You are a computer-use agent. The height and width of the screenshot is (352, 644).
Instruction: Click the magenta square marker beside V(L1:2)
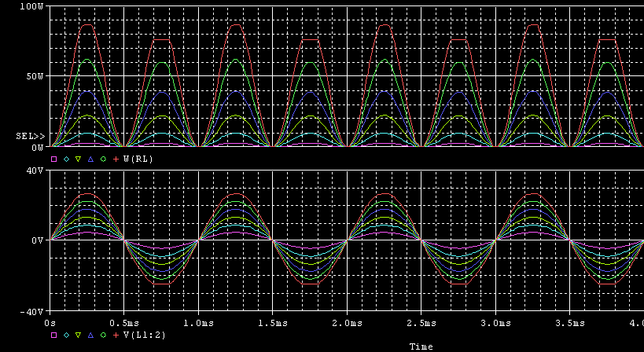coord(53,335)
